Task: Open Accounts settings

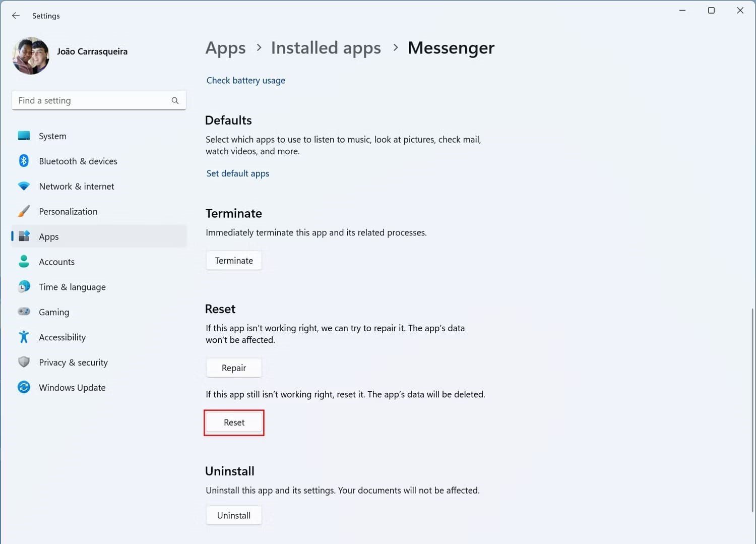Action: point(99,262)
